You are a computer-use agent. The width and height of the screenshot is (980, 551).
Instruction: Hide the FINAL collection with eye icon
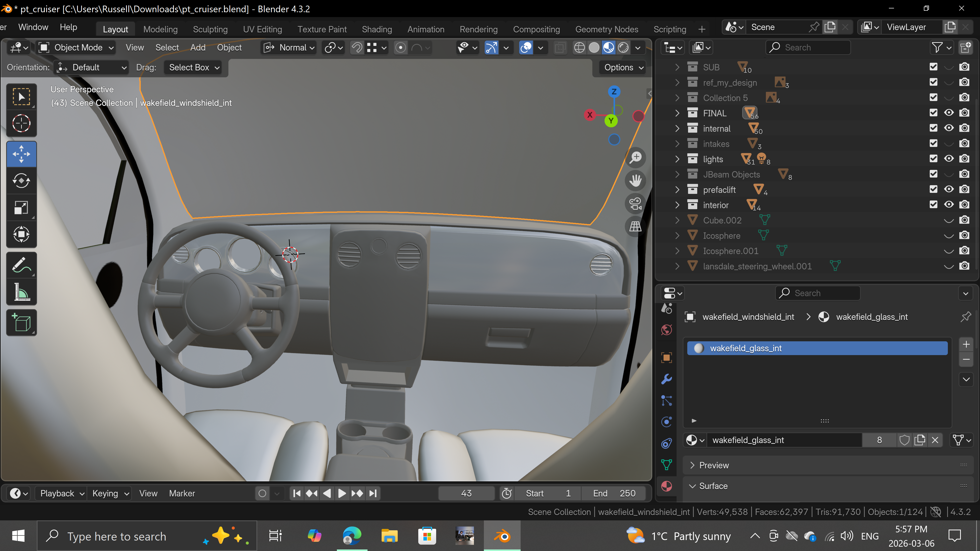pos(949,113)
